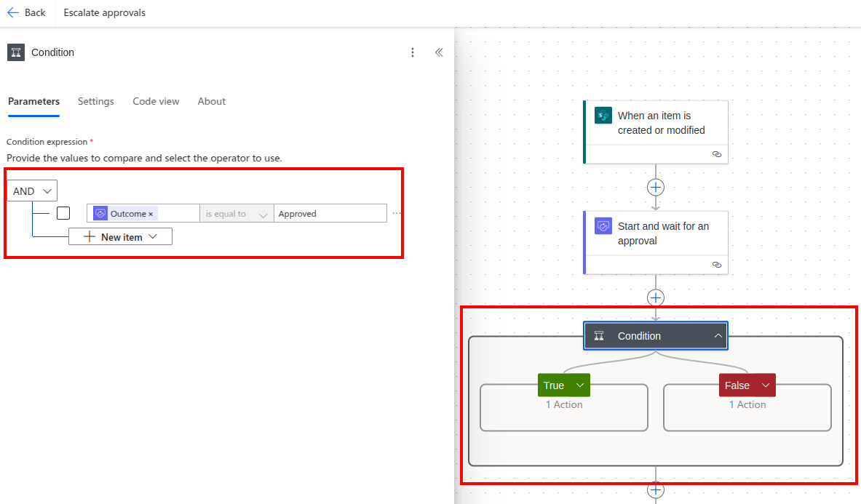Switch to the Settings tab

tap(96, 101)
